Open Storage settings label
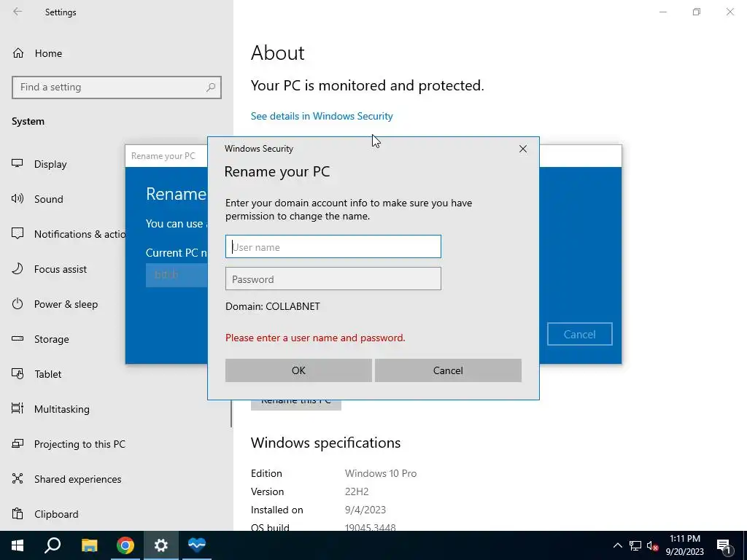747x560 pixels. (52, 340)
